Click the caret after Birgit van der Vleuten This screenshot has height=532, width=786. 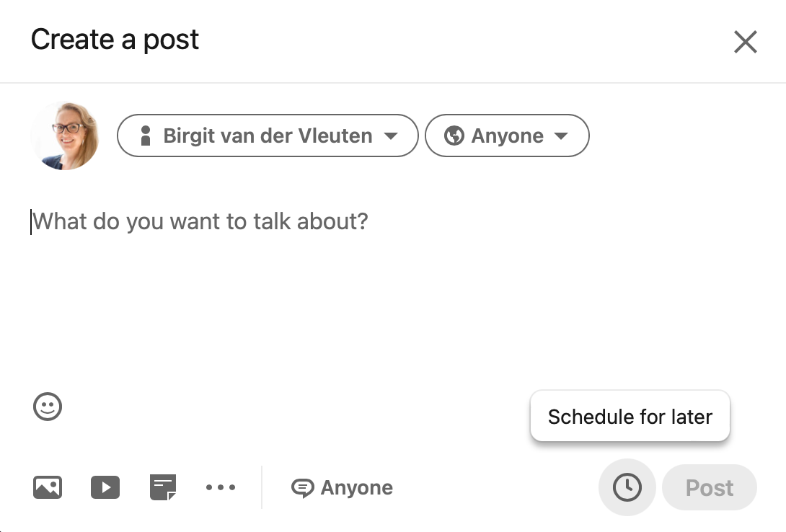(391, 136)
